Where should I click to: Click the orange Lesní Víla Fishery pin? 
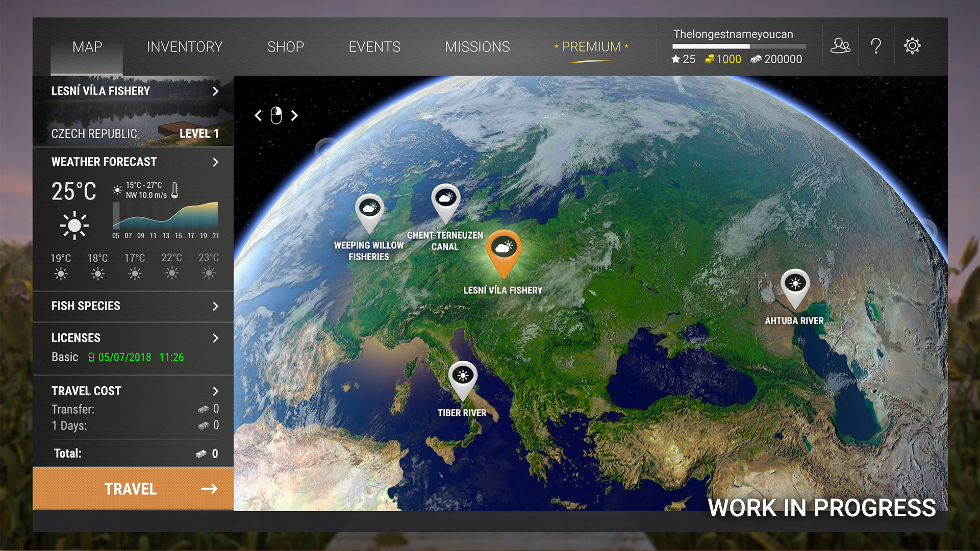tap(504, 250)
